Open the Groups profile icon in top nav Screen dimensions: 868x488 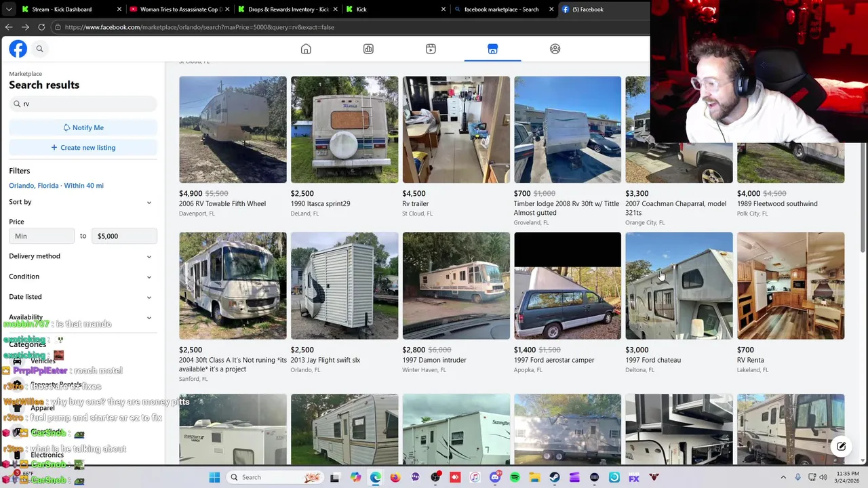[x=555, y=49]
